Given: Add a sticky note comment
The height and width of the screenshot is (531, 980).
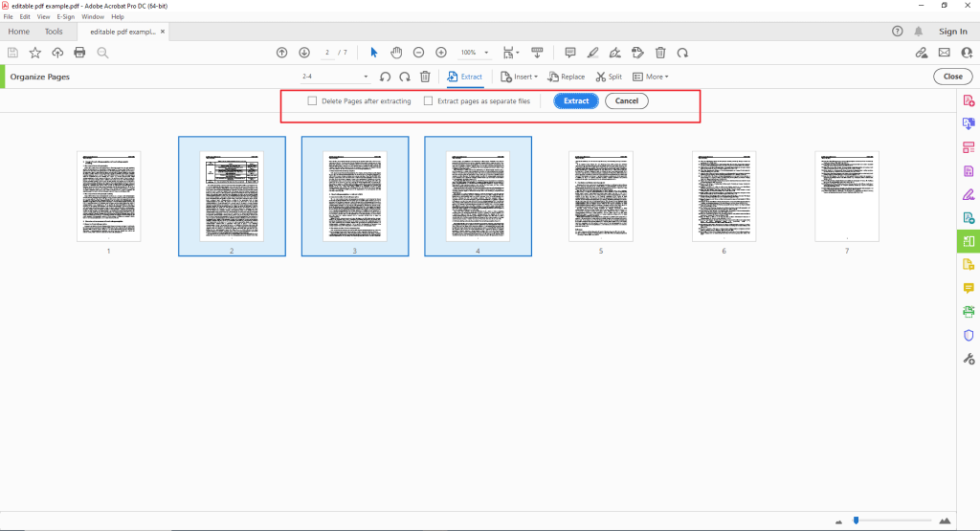Looking at the screenshot, I should click(x=570, y=53).
